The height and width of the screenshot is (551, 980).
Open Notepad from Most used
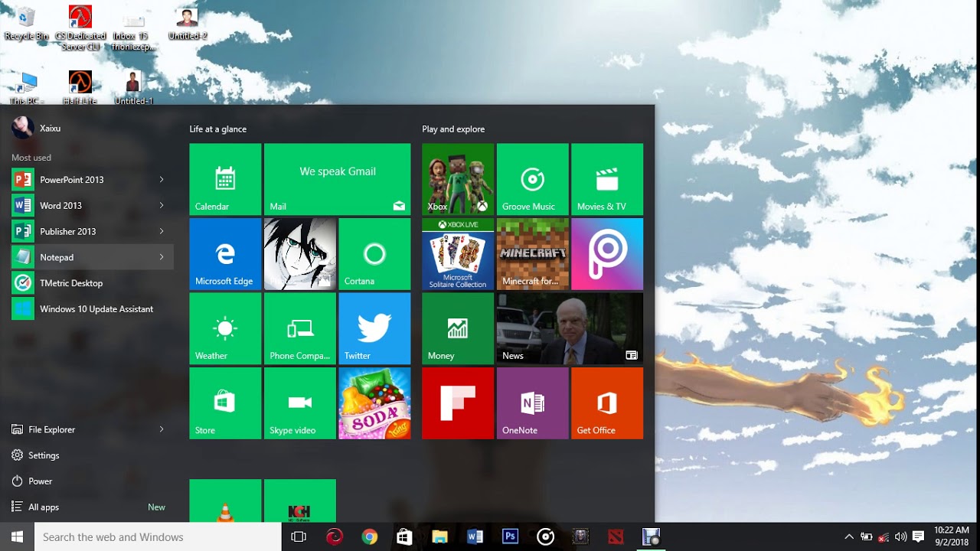click(x=93, y=257)
